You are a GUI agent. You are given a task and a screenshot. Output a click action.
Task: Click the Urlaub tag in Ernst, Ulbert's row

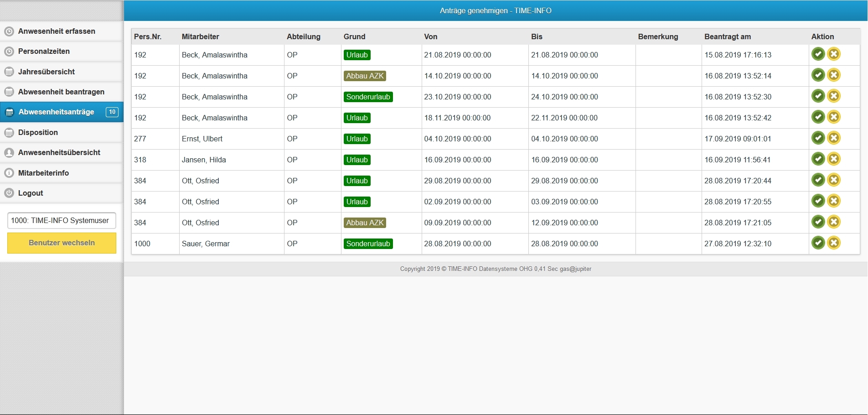coord(357,139)
